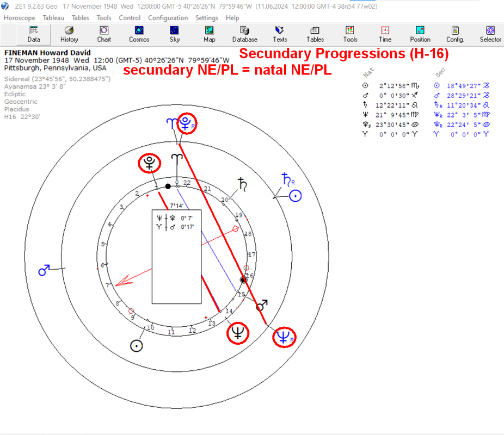The width and height of the screenshot is (504, 435).
Task: Click progressed Neptune position 22°3'5" row
Action: coord(462,115)
